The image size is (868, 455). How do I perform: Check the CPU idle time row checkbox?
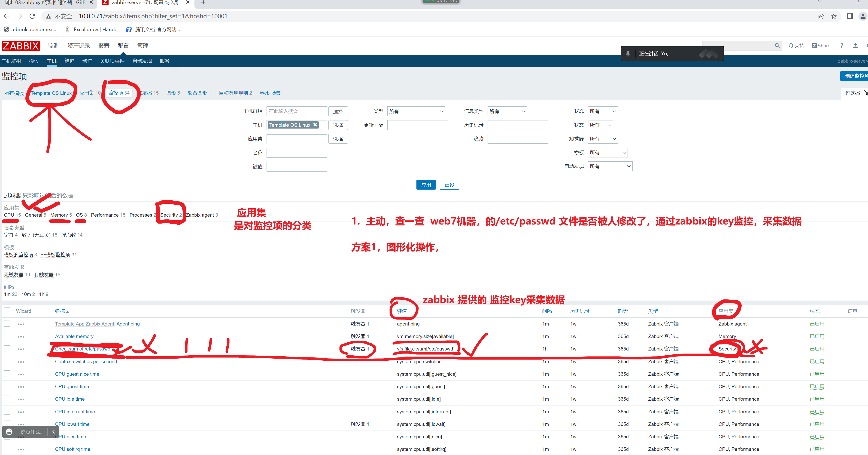click(7, 399)
